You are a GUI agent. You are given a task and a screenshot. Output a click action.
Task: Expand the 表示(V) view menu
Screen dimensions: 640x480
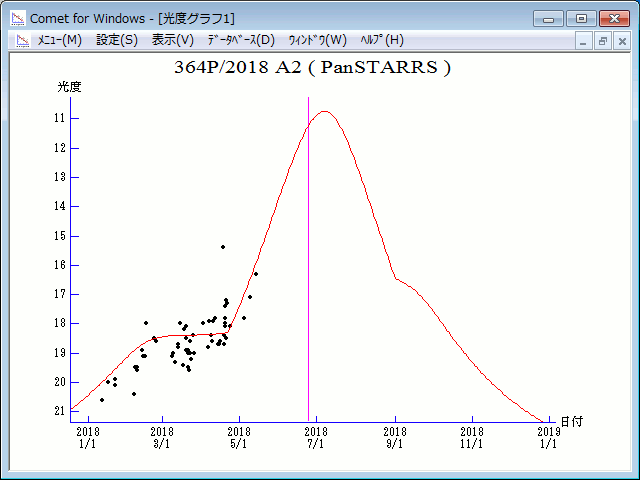173,40
